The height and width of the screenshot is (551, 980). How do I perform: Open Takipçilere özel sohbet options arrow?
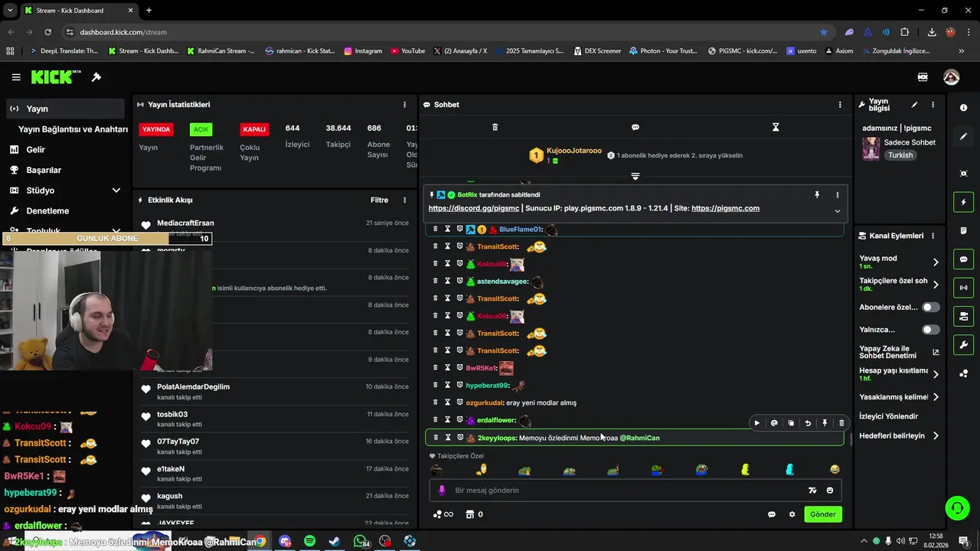pos(936,285)
